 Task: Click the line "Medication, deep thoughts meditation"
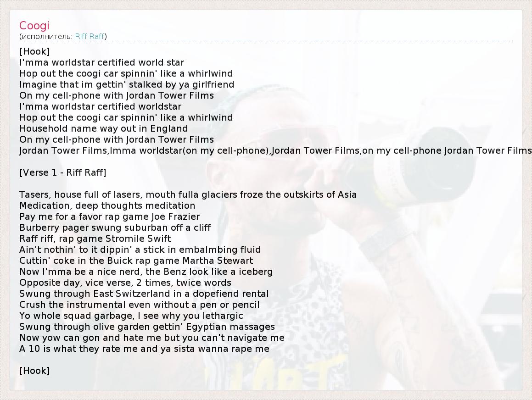pos(107,206)
